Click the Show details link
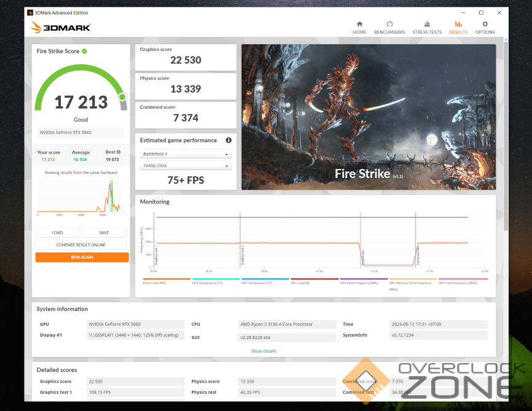Viewport: 532px width, 411px height. pyautogui.click(x=264, y=351)
